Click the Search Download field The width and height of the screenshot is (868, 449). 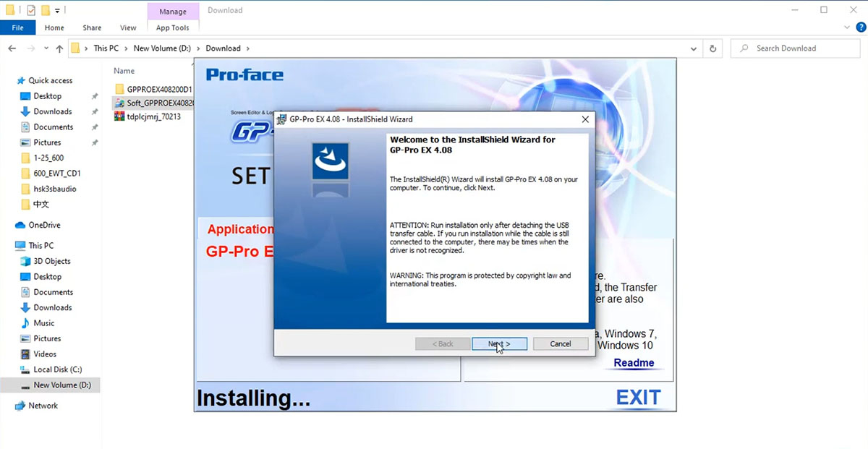[x=796, y=48]
